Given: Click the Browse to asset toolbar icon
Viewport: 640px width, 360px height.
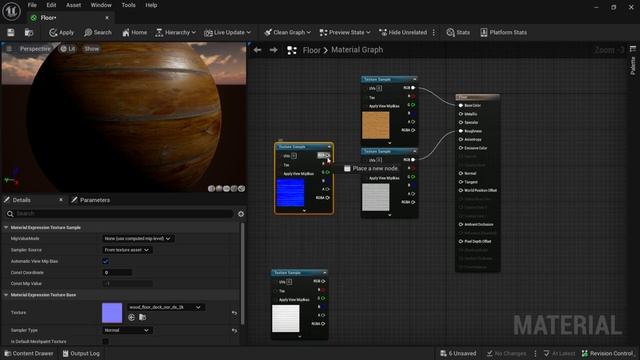Looking at the screenshot, I should pyautogui.click(x=29, y=33).
